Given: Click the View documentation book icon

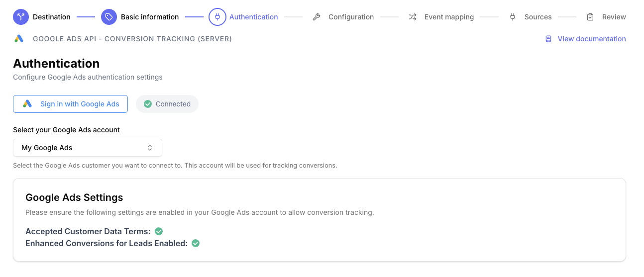Looking at the screenshot, I should [548, 39].
